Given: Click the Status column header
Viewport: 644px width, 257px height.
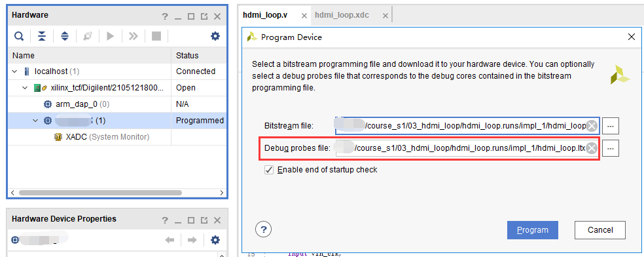Looking at the screenshot, I should coord(198,56).
